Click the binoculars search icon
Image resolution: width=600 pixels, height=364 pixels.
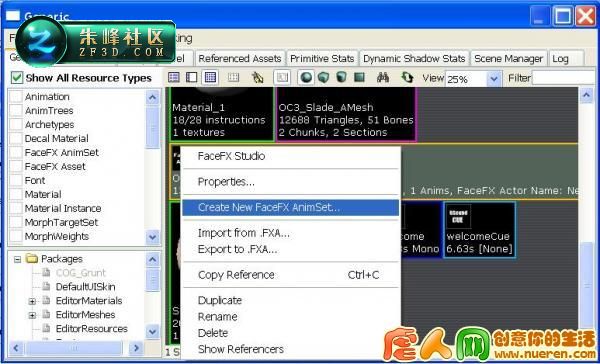(383, 78)
